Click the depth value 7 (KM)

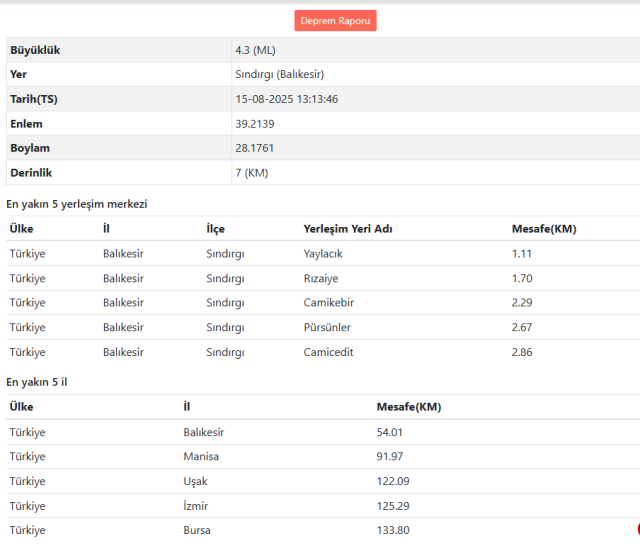coord(251,173)
